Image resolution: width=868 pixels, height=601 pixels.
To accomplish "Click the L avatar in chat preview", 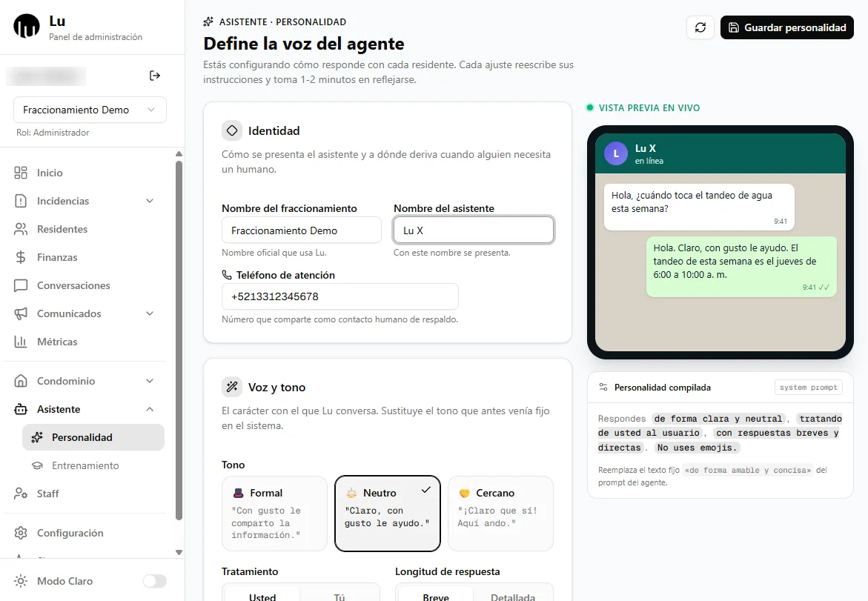I will point(615,154).
